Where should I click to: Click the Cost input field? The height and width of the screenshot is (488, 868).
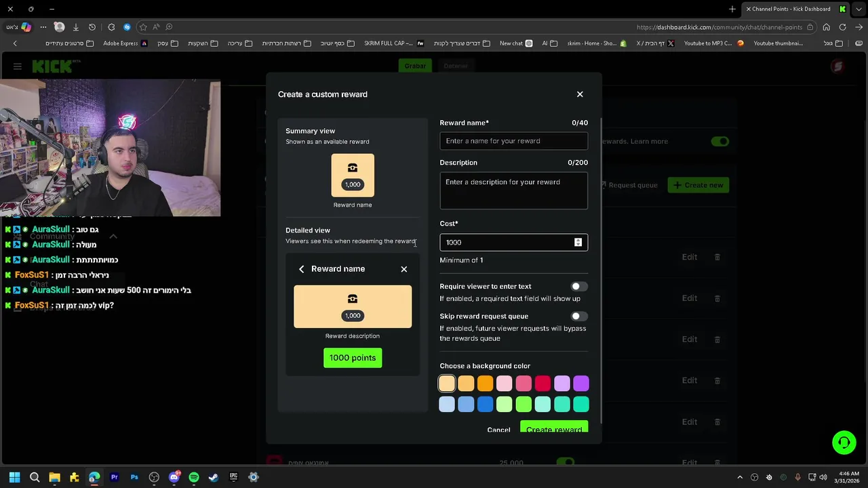513,242
